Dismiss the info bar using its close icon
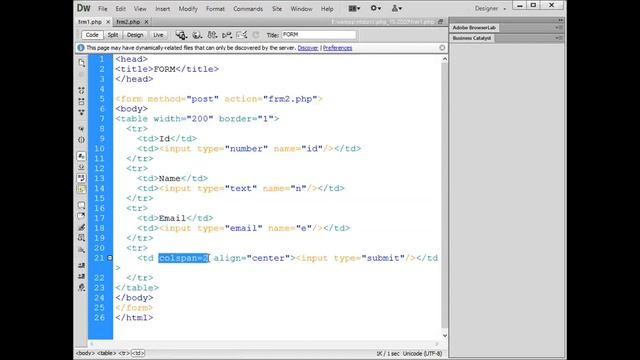The image size is (640, 360). point(442,48)
